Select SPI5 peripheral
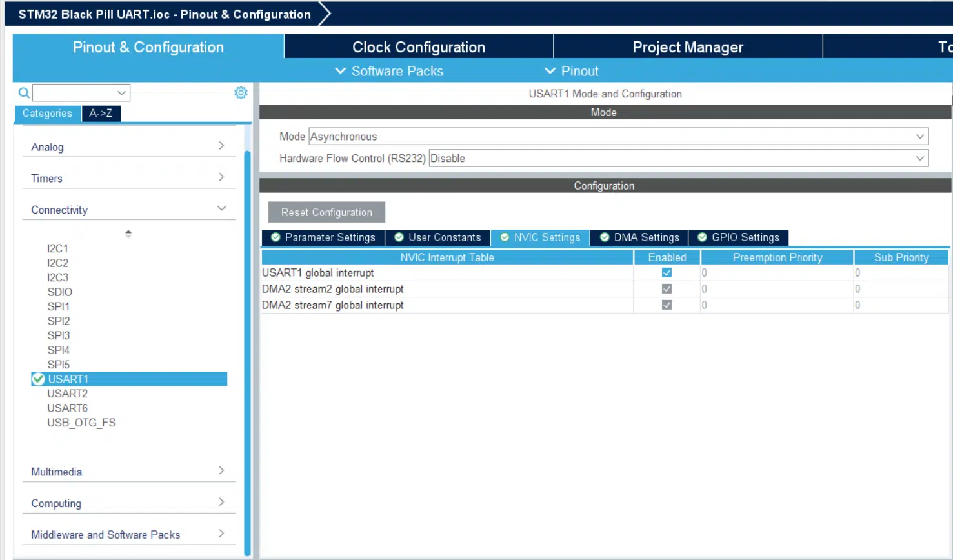The width and height of the screenshot is (953, 560). (58, 365)
